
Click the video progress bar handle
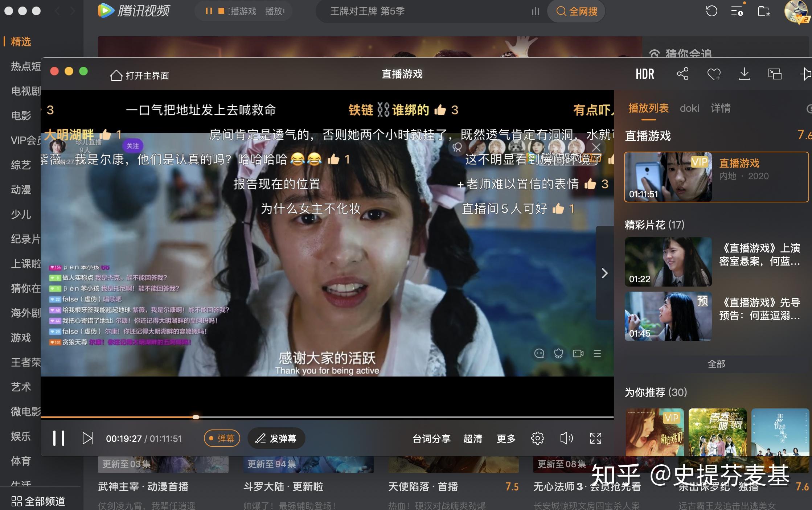(x=196, y=417)
